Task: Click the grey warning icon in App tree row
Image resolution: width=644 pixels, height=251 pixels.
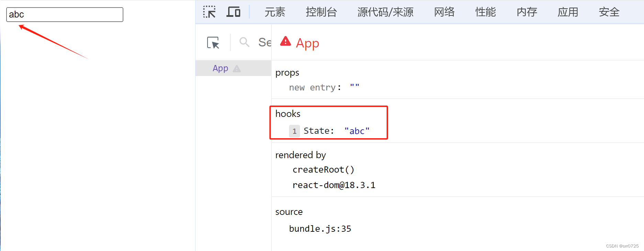Action: click(x=237, y=68)
